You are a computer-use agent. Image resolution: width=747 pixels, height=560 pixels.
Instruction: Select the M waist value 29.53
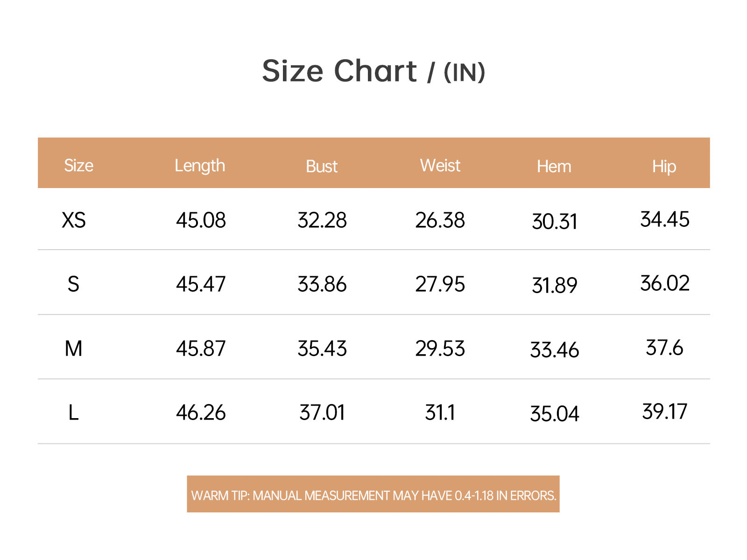[x=440, y=349]
